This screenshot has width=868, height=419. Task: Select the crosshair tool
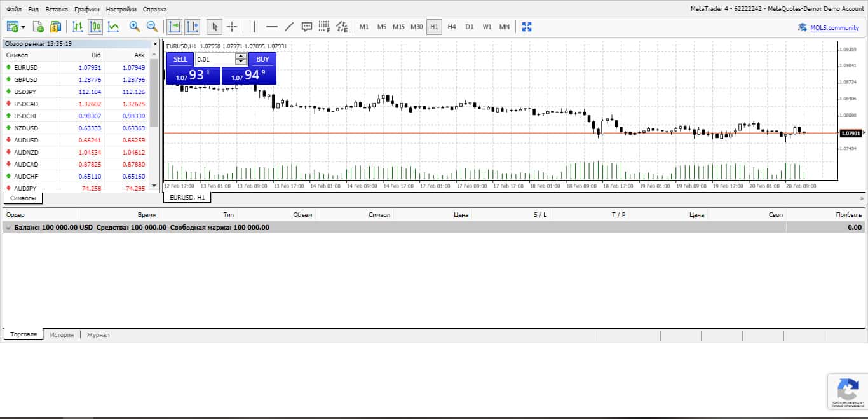click(x=232, y=27)
